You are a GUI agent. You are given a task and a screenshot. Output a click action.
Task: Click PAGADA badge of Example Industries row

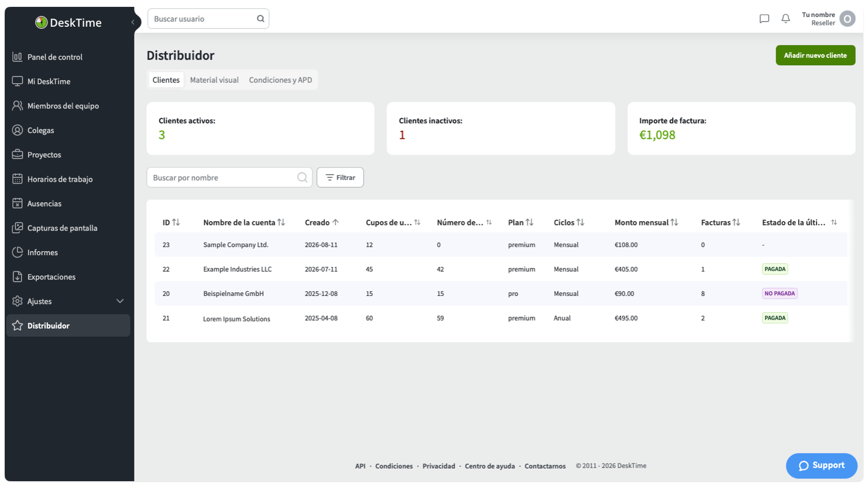pos(775,269)
